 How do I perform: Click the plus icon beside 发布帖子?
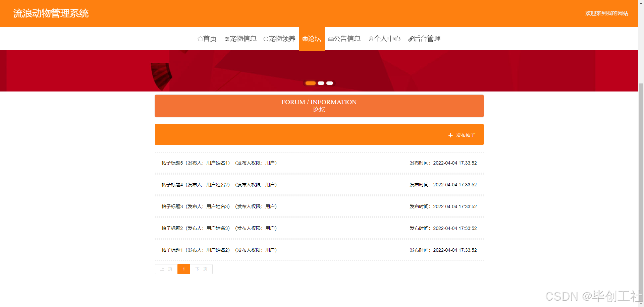click(450, 135)
